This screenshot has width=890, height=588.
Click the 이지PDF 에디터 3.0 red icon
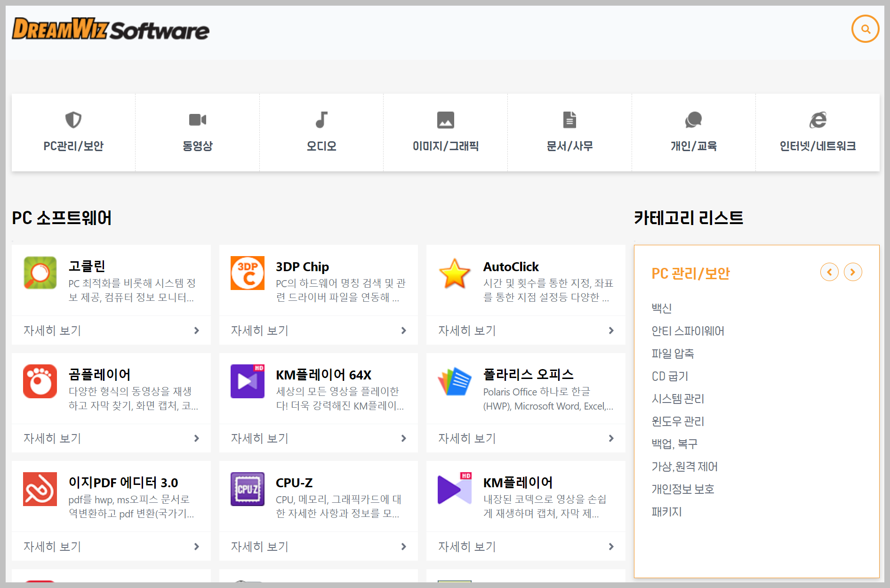coord(40,489)
